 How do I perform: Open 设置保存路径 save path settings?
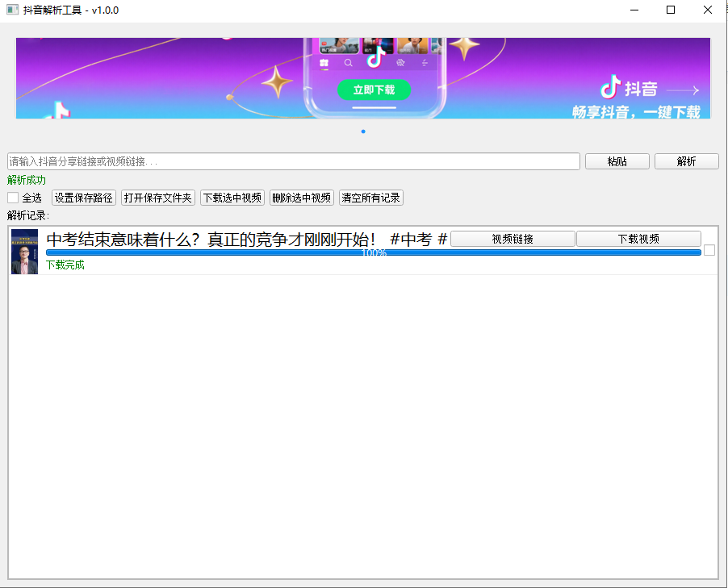[x=84, y=198]
